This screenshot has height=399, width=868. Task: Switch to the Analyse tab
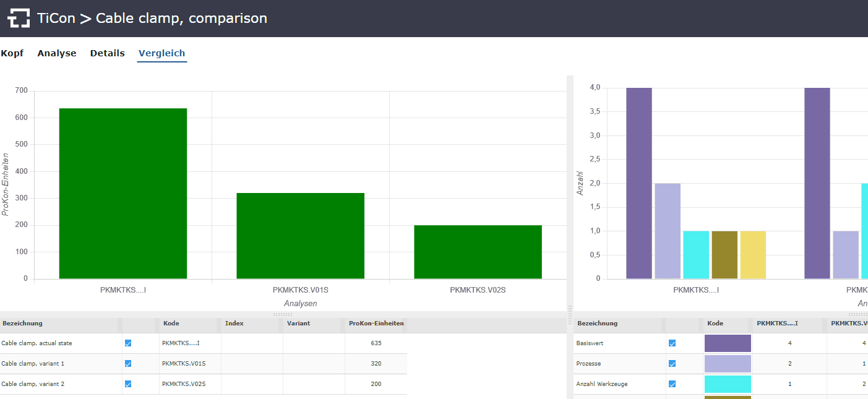(x=57, y=53)
